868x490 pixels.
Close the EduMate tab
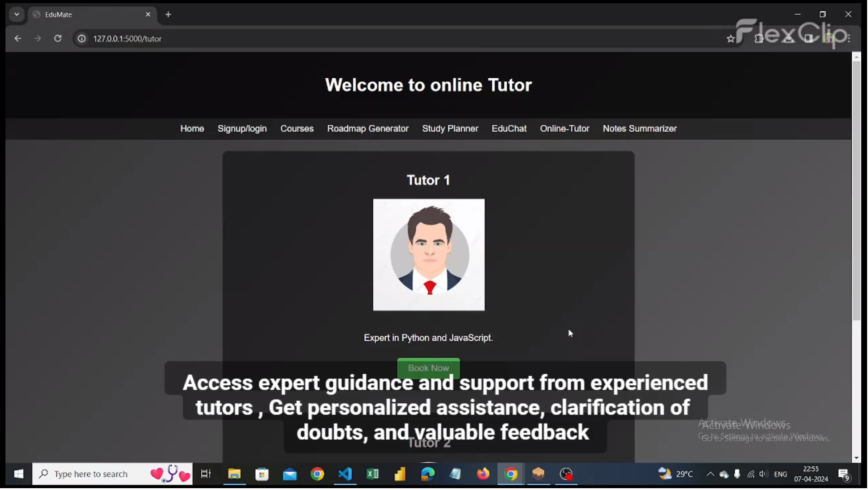tap(148, 14)
